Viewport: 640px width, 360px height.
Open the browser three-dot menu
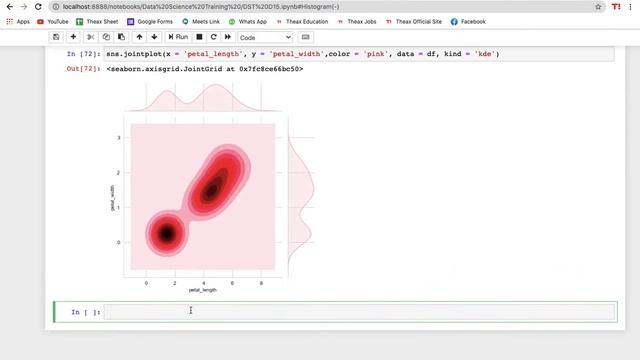coord(631,7)
